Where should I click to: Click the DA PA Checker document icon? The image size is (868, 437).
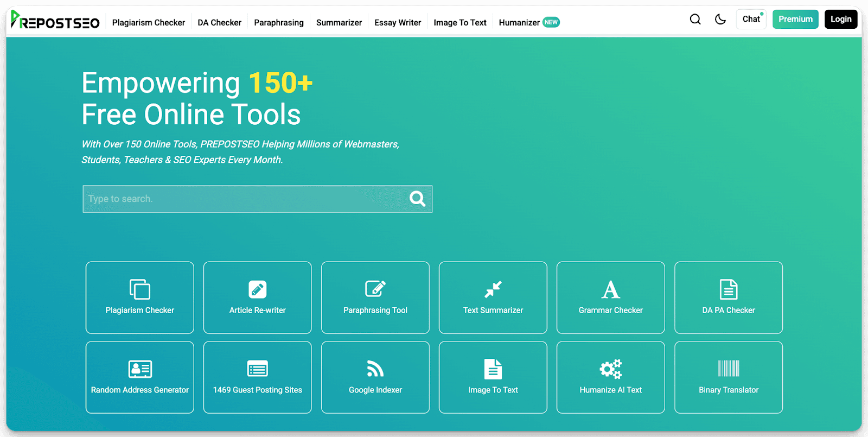tap(729, 289)
